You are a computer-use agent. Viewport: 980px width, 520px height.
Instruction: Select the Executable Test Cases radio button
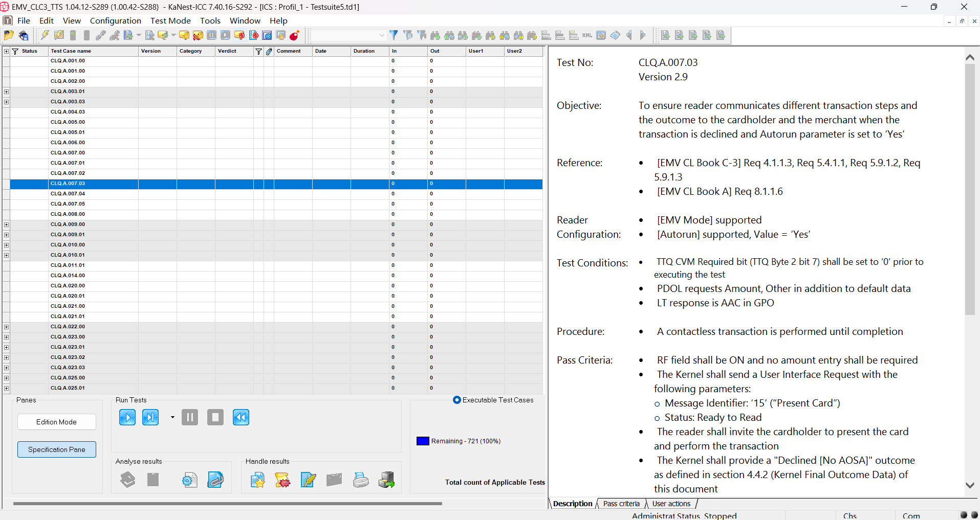pos(457,400)
